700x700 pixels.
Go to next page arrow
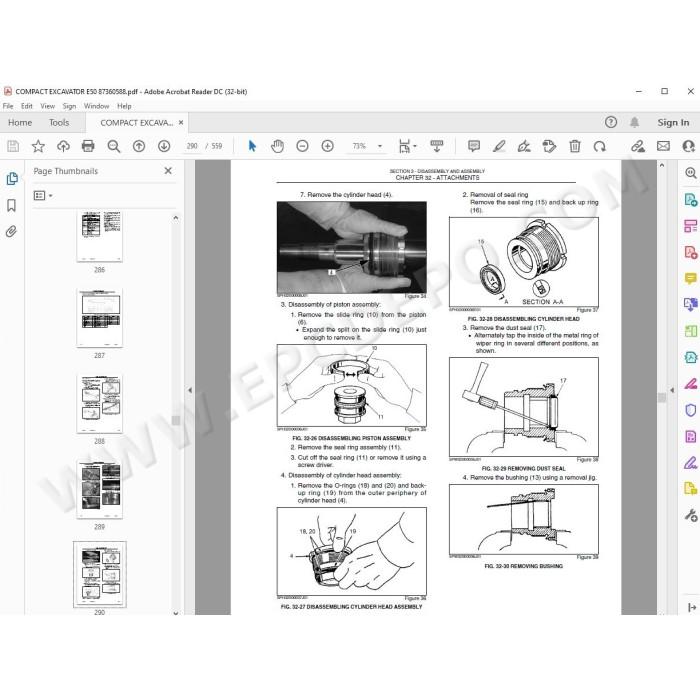pos(164,146)
